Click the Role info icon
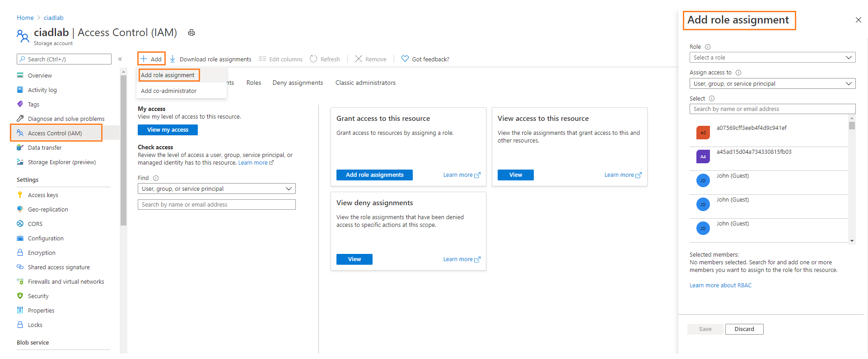The height and width of the screenshot is (359, 868). (x=708, y=47)
